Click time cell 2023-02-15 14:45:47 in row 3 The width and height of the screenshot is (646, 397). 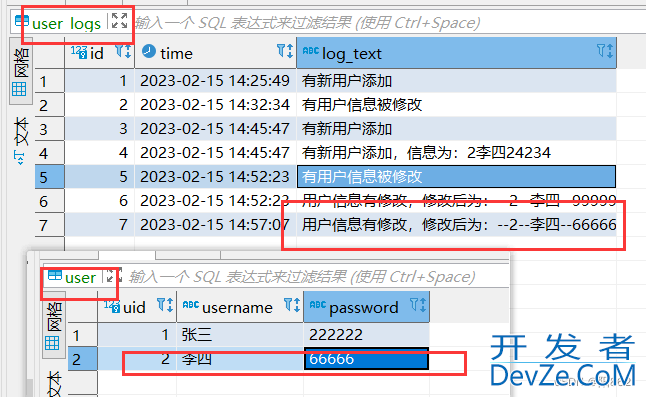[x=215, y=128]
